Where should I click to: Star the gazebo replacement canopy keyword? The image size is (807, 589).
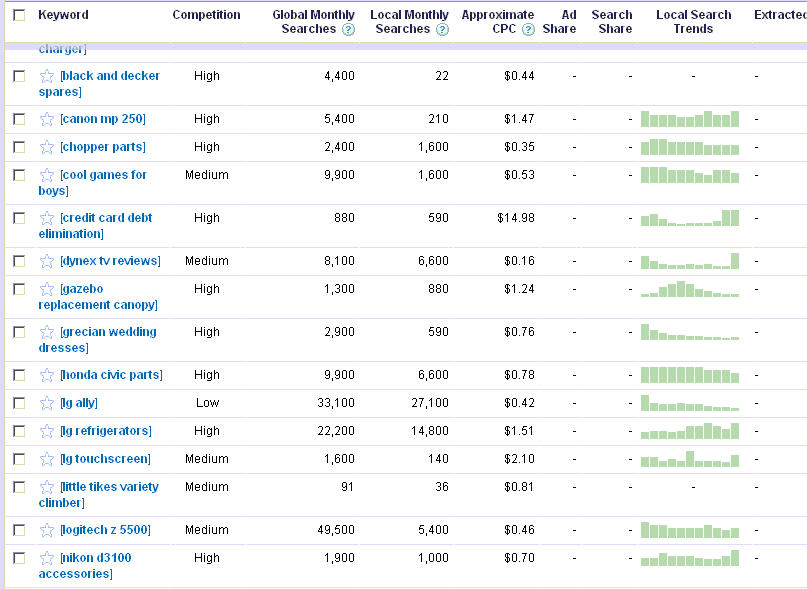47,289
